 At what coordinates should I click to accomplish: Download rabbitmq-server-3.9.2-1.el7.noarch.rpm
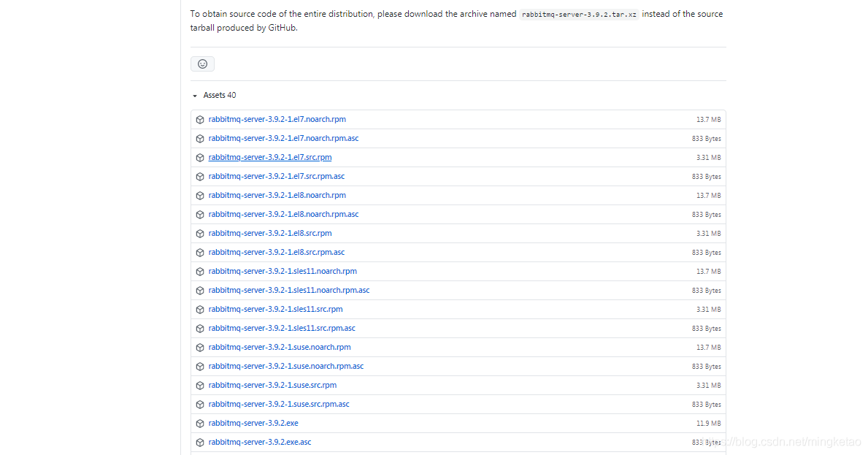tap(277, 119)
